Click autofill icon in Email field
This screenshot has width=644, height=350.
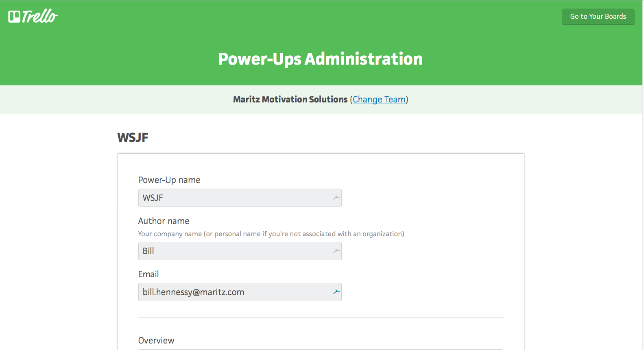coord(336,292)
